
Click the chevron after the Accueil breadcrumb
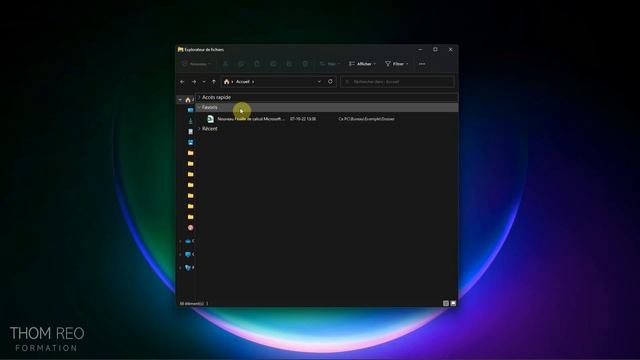pos(253,82)
